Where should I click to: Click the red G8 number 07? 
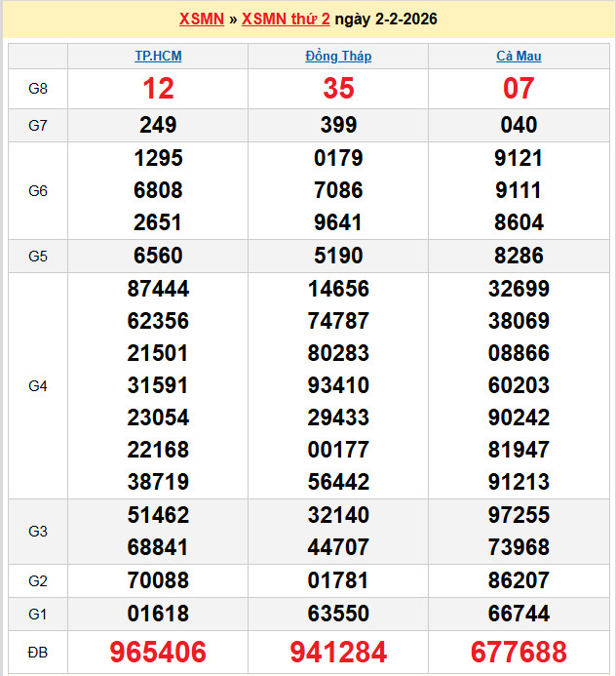tap(519, 89)
